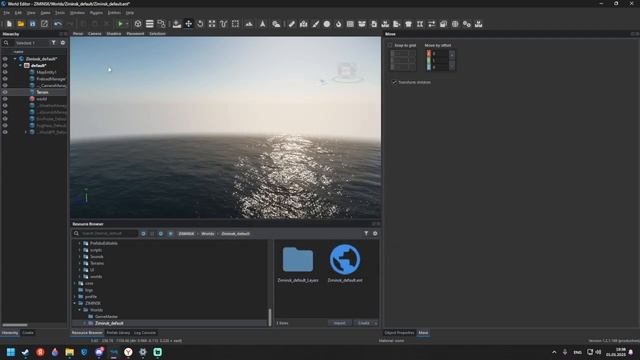
Task: Click ZIMNSK in the Resource Browser breadcrumb
Action: [186, 233]
